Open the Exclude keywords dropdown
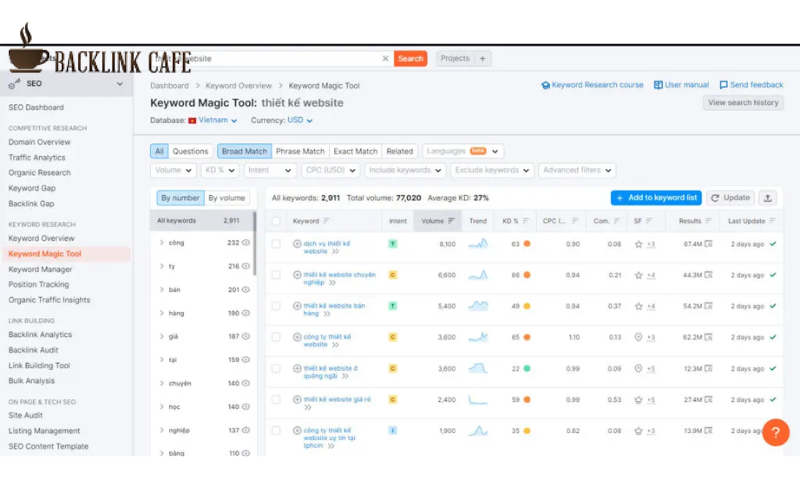This screenshot has height=500, width=800. tap(492, 170)
